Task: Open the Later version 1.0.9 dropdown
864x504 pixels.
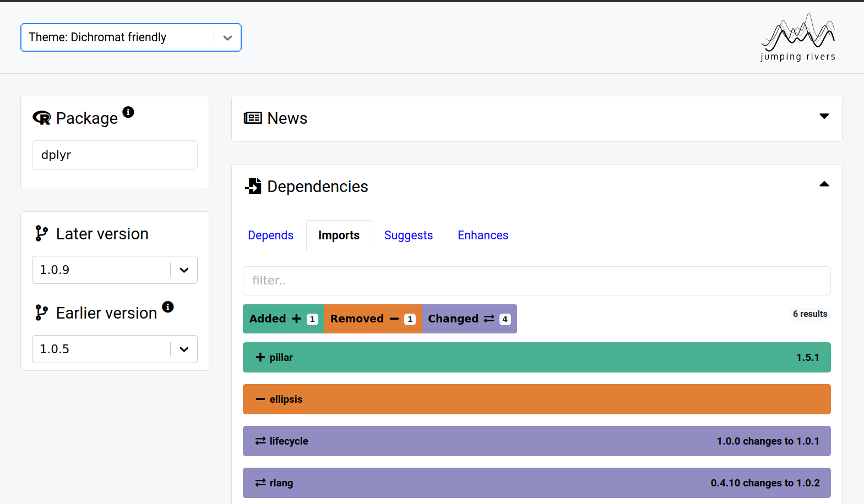Action: (115, 270)
